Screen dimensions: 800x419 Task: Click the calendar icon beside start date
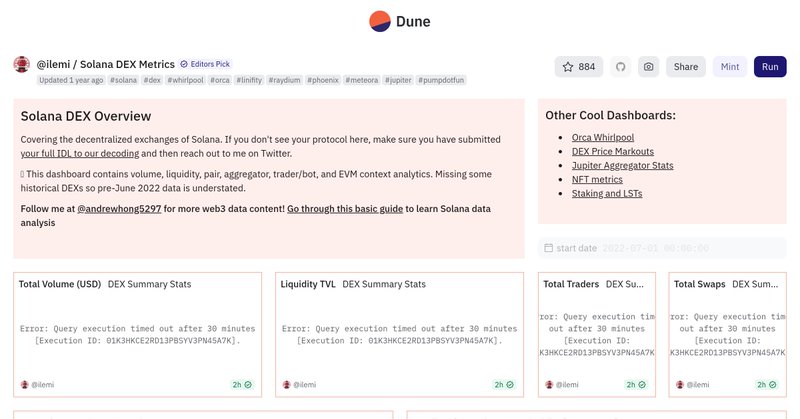(548, 248)
